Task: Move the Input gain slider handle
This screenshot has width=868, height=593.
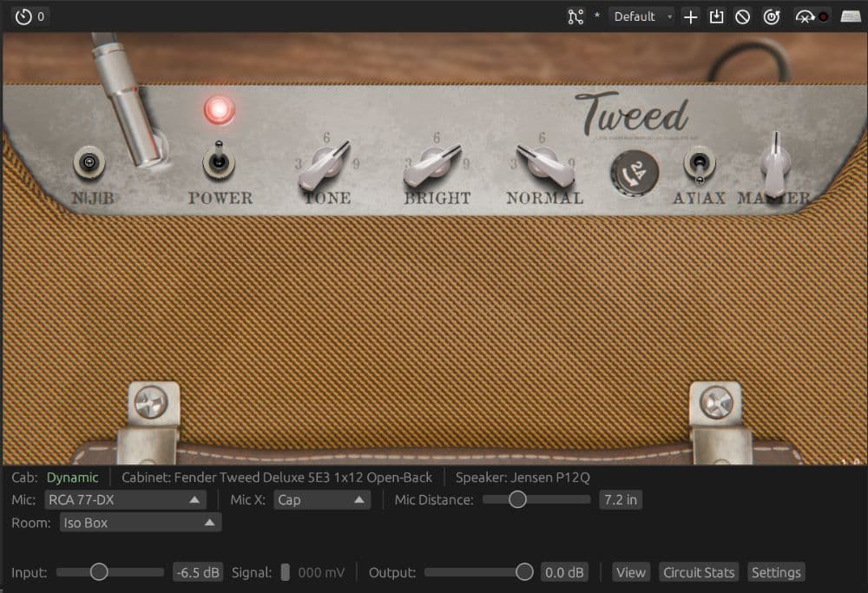Action: point(99,572)
